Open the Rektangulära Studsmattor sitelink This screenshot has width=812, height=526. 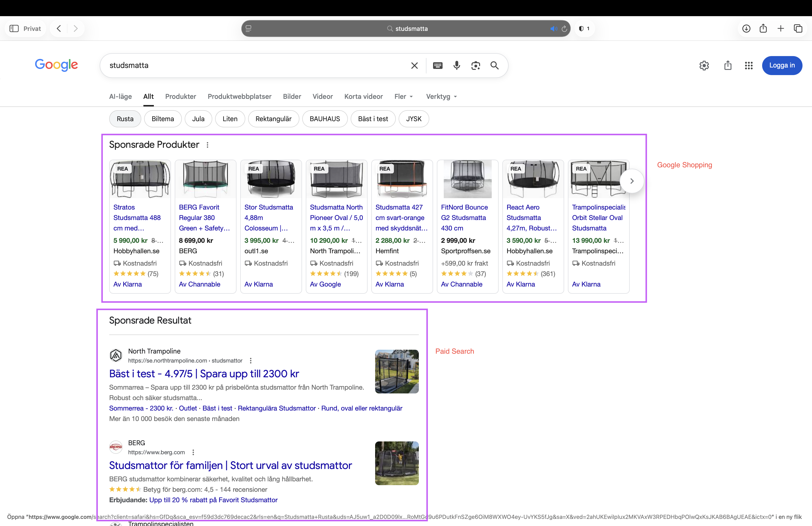277,408
